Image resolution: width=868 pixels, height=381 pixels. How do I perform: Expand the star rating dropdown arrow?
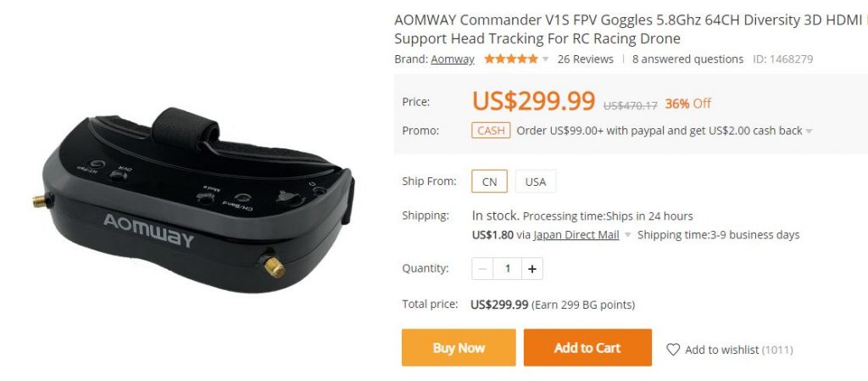pyautogui.click(x=545, y=59)
